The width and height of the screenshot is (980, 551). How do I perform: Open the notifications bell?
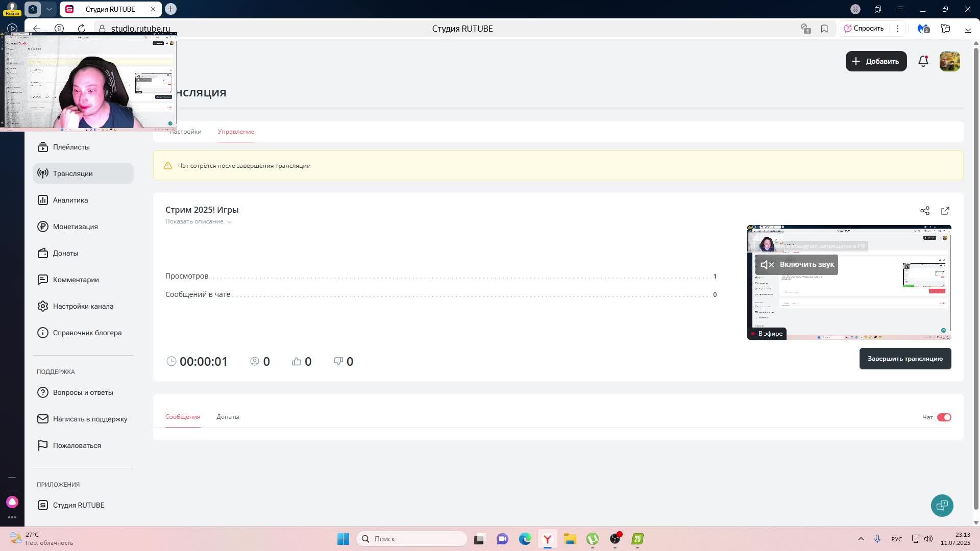923,61
